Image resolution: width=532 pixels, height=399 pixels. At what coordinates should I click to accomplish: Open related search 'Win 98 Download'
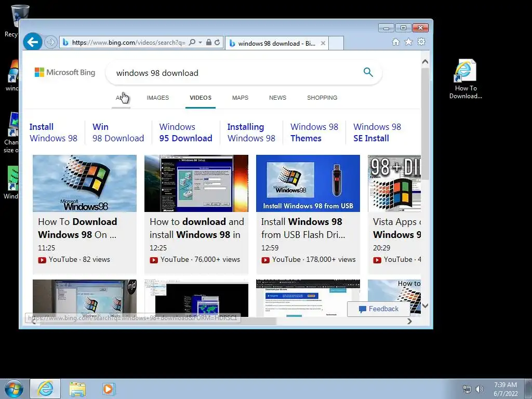118,132
